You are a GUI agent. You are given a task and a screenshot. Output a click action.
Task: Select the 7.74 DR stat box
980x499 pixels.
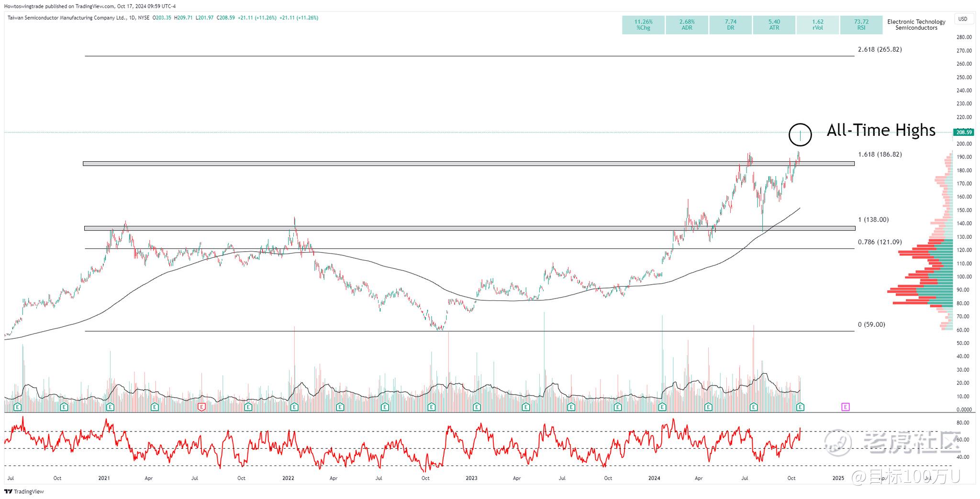point(730,25)
